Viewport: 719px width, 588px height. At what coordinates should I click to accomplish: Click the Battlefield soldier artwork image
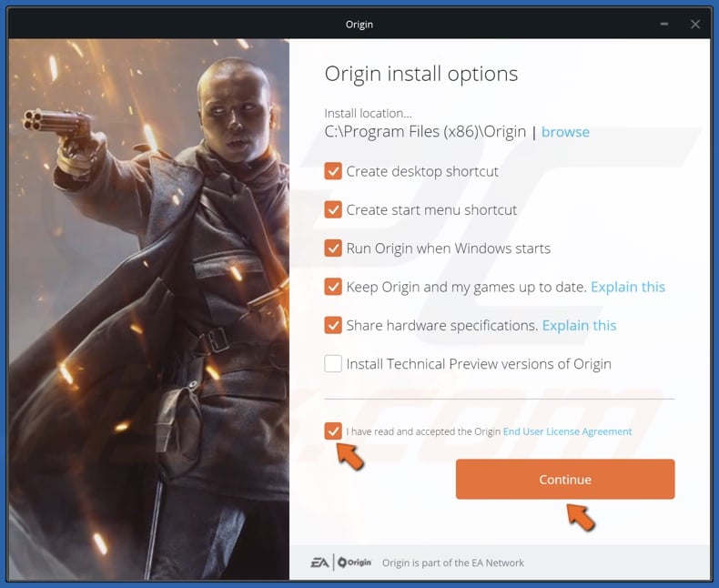149,309
